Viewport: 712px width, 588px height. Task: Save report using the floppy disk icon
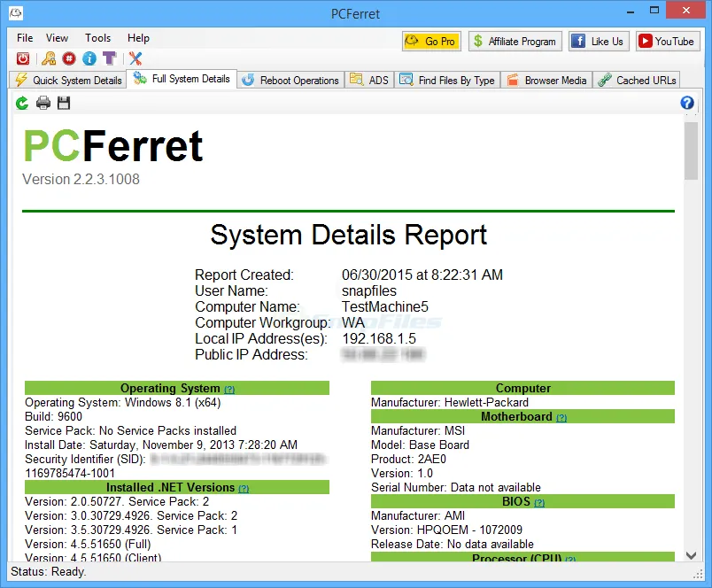coord(64,103)
